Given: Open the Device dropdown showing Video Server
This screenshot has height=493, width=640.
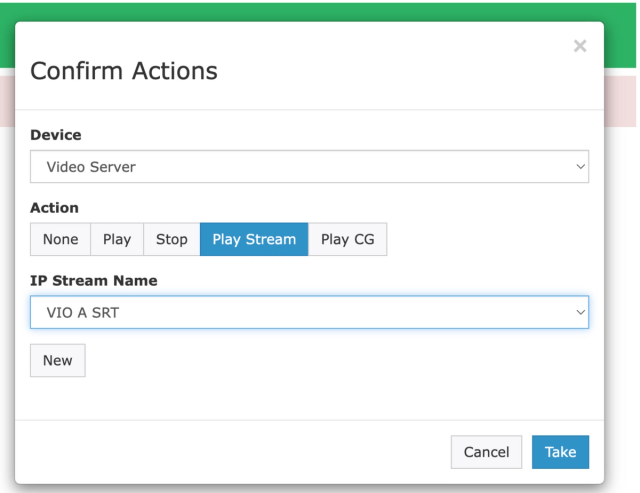Looking at the screenshot, I should pyautogui.click(x=300, y=167).
